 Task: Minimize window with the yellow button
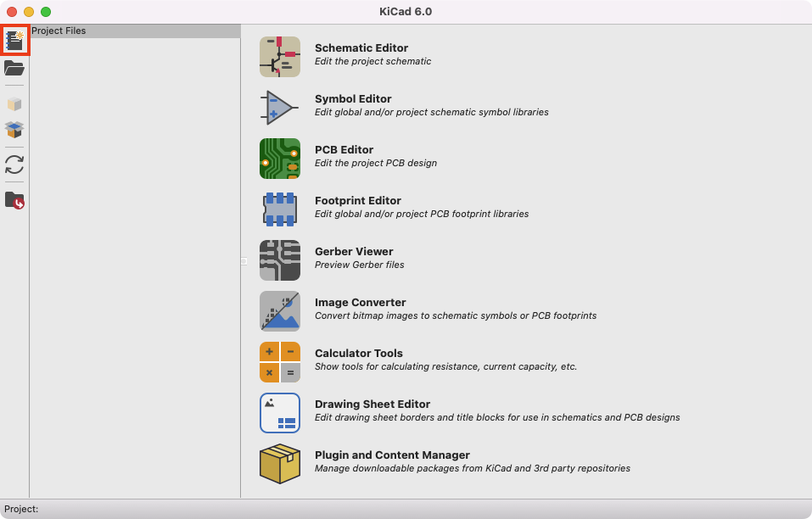[x=29, y=12]
